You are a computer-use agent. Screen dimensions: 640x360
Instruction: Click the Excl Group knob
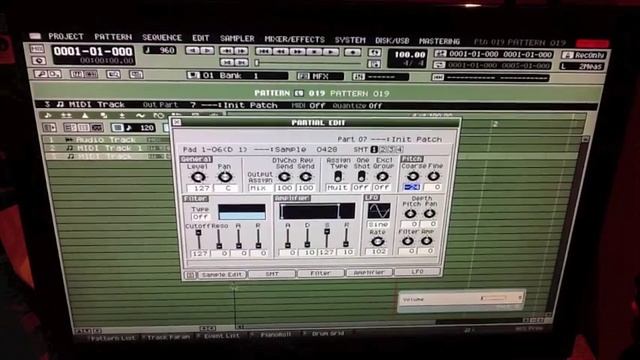point(382,176)
